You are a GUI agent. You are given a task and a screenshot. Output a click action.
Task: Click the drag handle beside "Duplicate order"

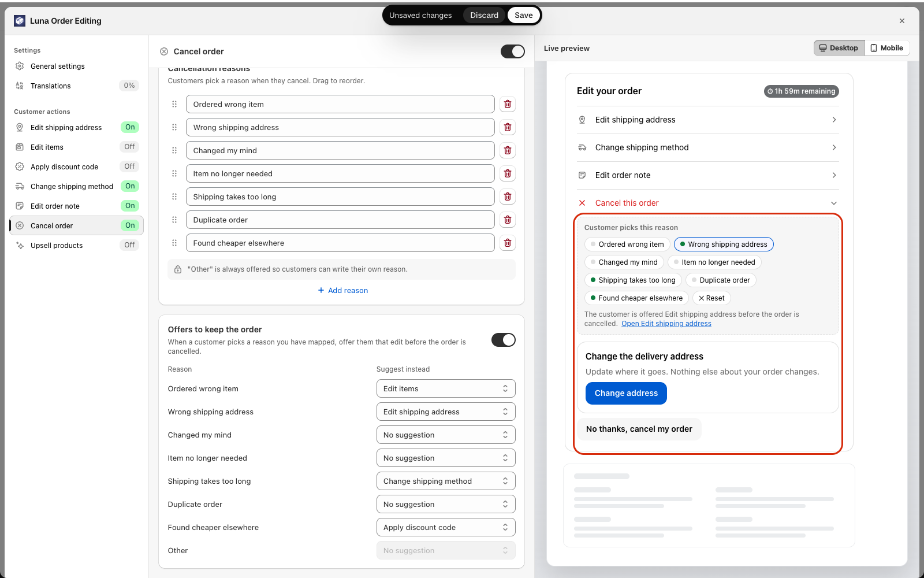(x=174, y=220)
